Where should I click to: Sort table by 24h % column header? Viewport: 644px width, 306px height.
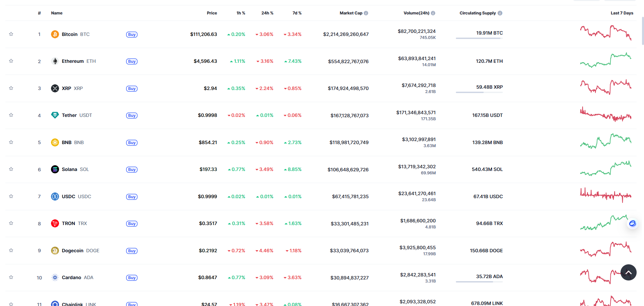pyautogui.click(x=267, y=13)
